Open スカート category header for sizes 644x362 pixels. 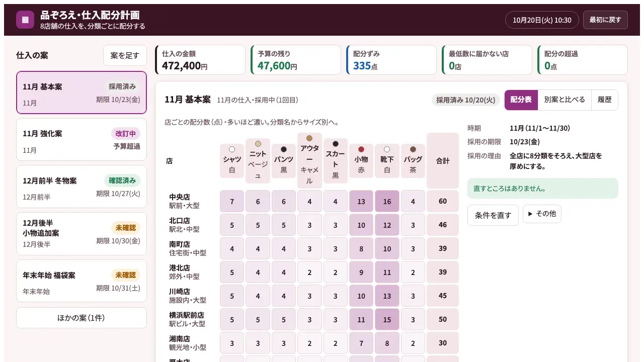coord(336,161)
